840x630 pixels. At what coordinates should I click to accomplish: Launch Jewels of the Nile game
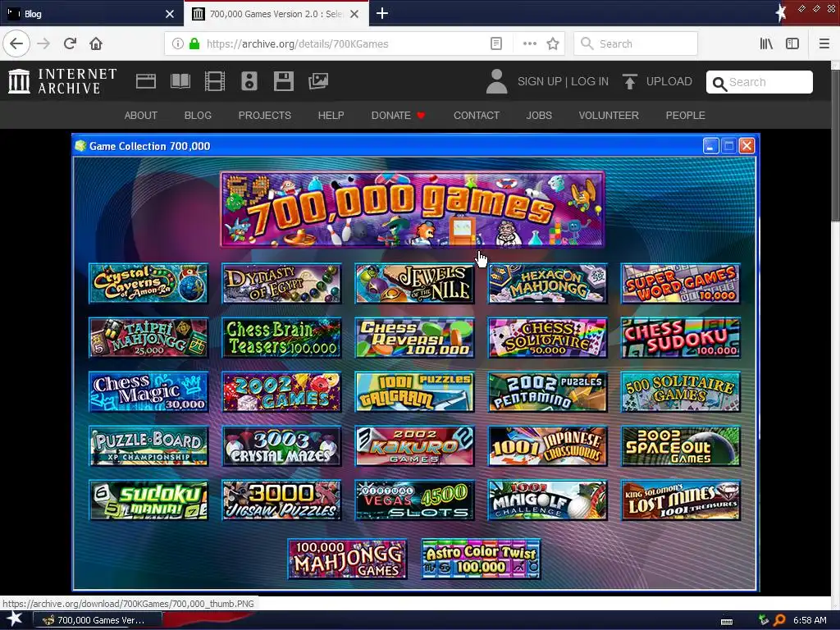(x=414, y=283)
